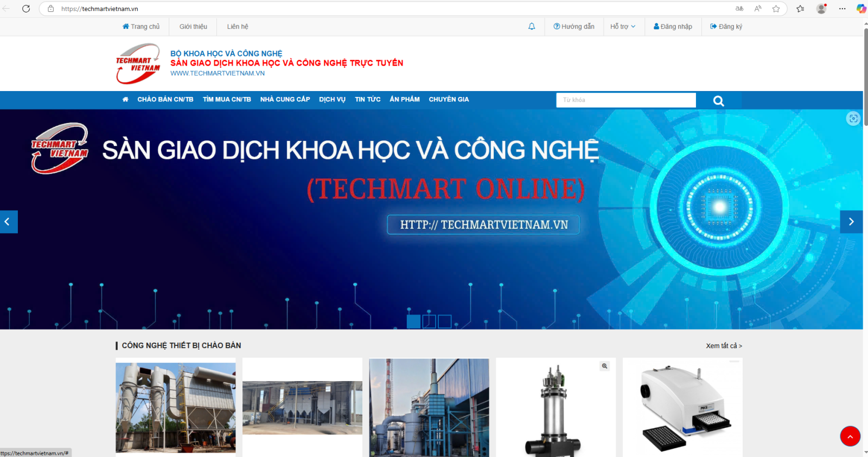Go to previous banner slide
Screen dimensions: 868x457
[x=9, y=222]
